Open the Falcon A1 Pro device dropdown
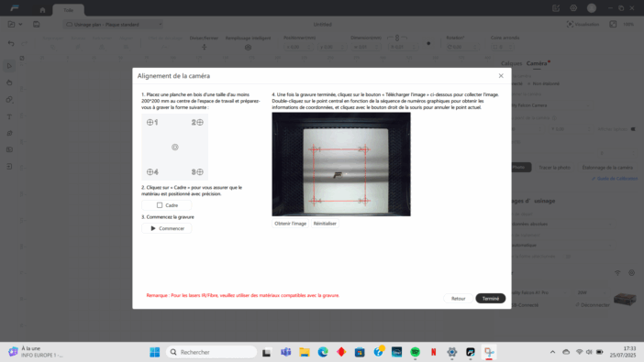This screenshot has height=362, width=644. [540, 292]
